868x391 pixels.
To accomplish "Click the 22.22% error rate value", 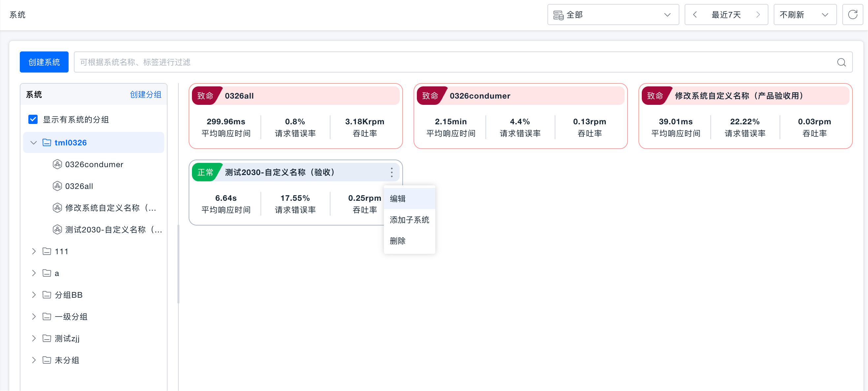I will click(745, 122).
